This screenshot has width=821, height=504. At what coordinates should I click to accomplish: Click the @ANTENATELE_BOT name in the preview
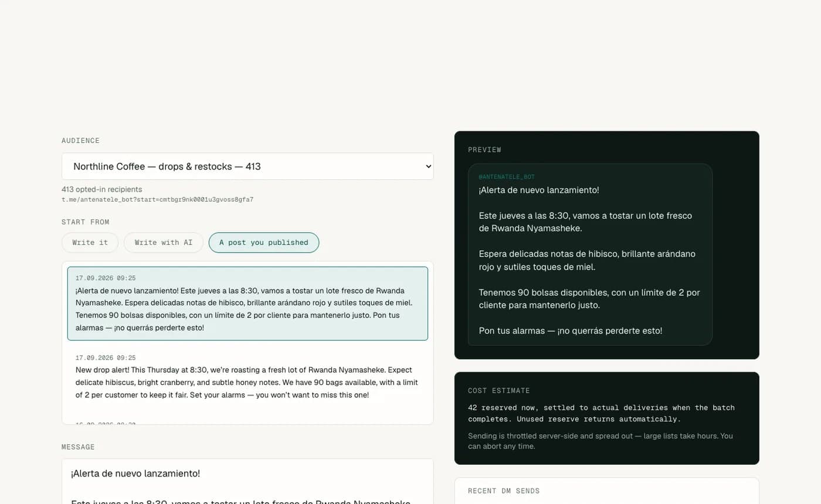(507, 176)
